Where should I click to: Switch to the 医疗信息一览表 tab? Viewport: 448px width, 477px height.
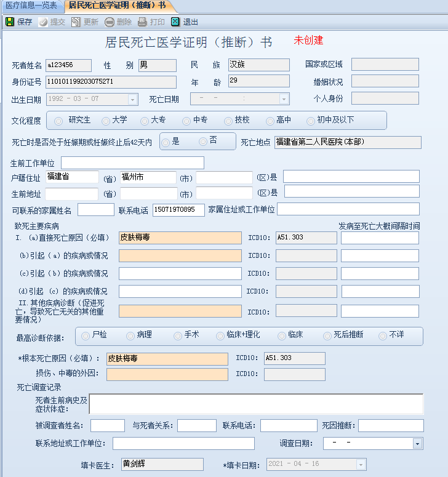pyautogui.click(x=31, y=6)
